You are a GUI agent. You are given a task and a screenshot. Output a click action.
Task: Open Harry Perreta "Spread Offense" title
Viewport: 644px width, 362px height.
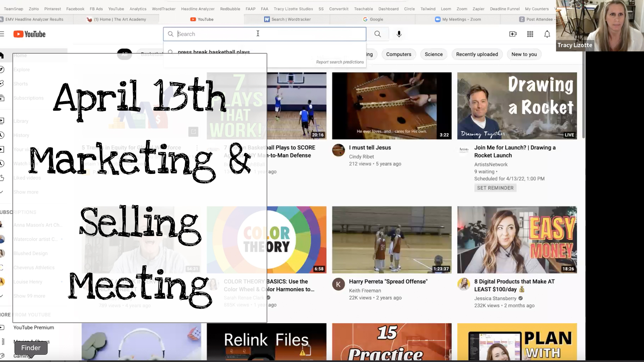[388, 282]
